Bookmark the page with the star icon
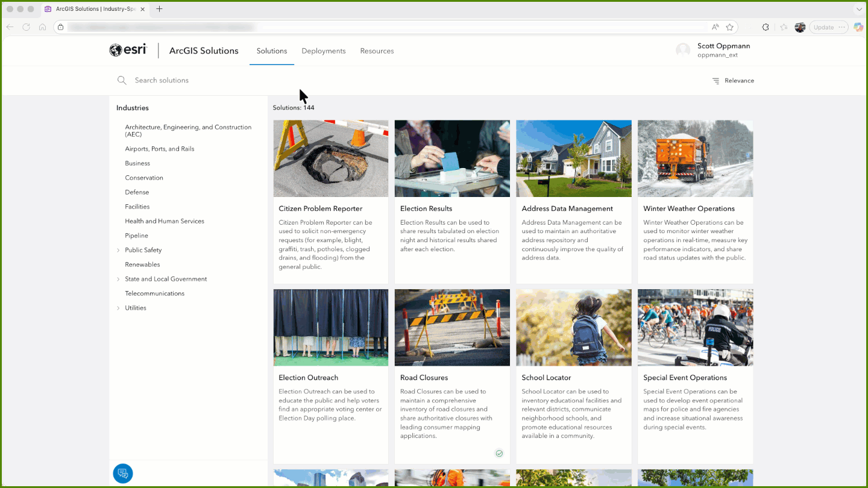Image resolution: width=868 pixels, height=488 pixels. [730, 27]
